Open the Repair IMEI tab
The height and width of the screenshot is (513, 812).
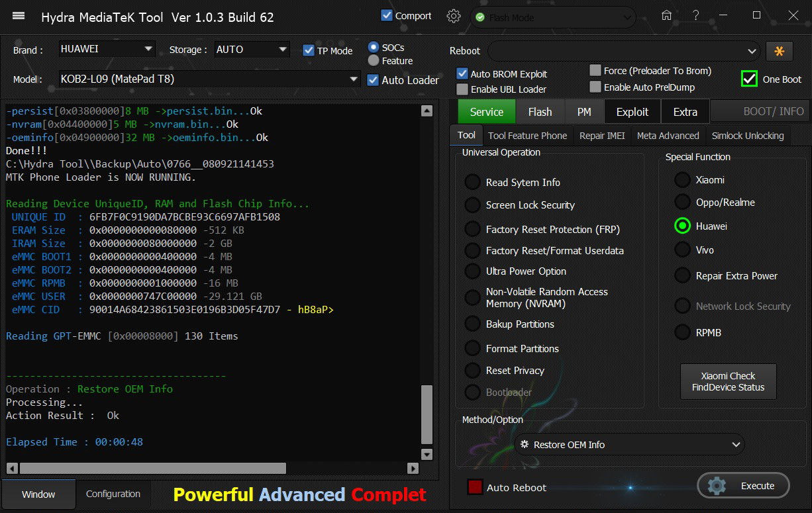click(601, 136)
